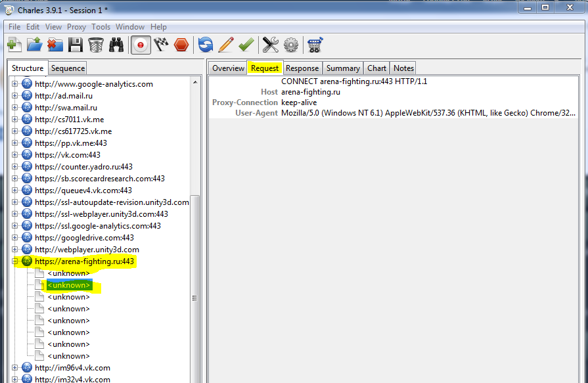Collapse the arena-fighting.ru:443 host node
This screenshot has width=588, height=383.
pos(14,261)
